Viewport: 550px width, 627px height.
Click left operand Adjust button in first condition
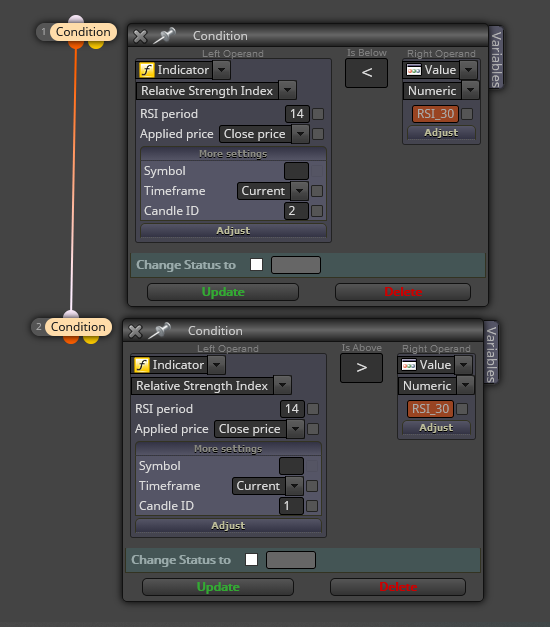233,231
